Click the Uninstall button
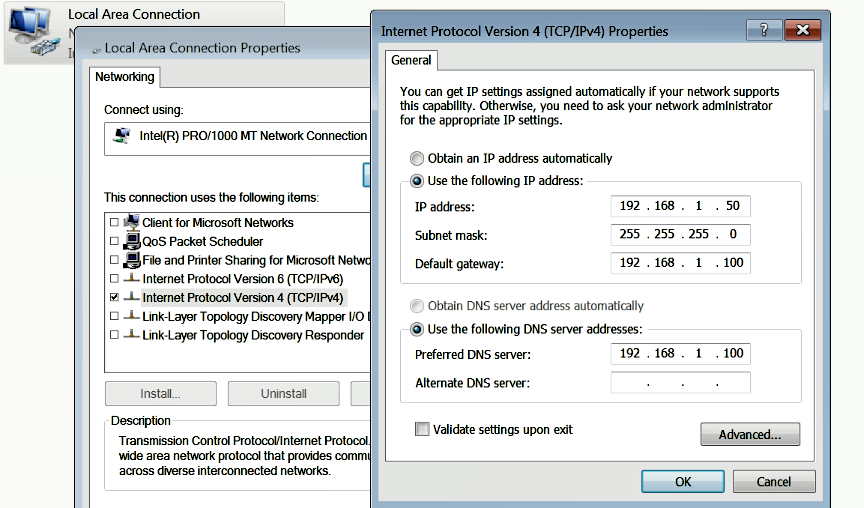864x508 pixels. coord(284,393)
